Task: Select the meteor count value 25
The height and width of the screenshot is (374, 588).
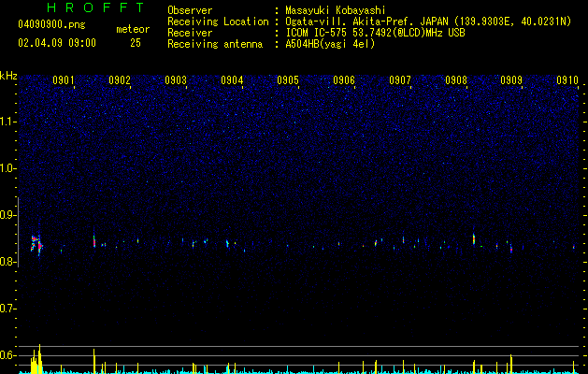Action: 136,43
